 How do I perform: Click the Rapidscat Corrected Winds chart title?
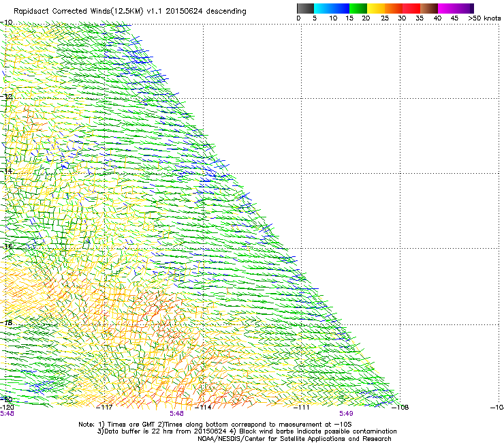(x=130, y=12)
